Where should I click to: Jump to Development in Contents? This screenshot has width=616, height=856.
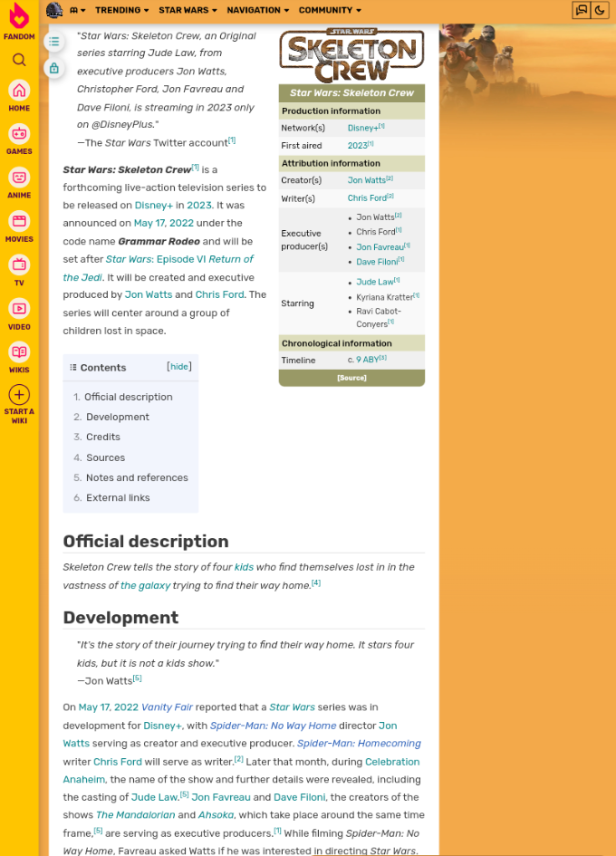point(117,417)
